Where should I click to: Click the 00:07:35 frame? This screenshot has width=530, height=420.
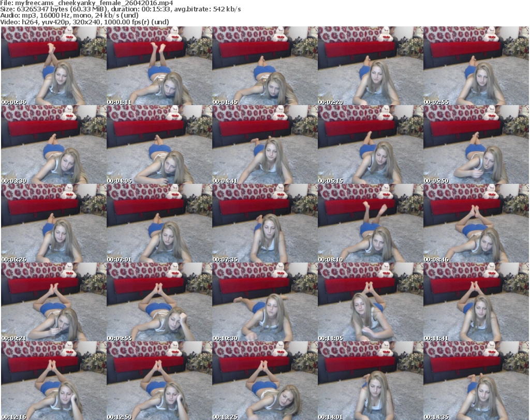click(264, 224)
